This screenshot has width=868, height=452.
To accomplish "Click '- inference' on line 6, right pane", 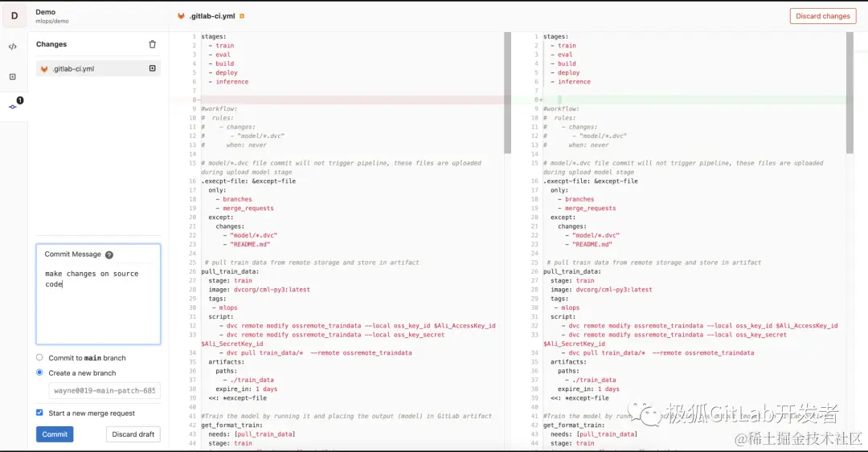I will coord(571,82).
